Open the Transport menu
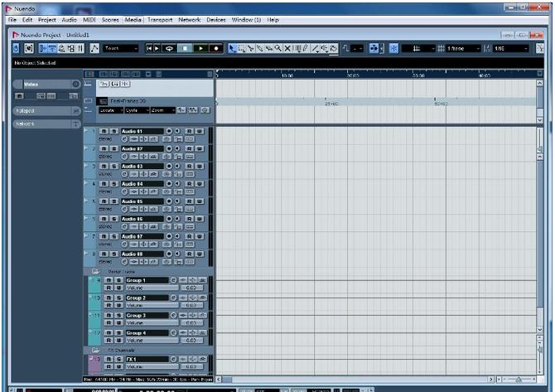555x392 pixels. coord(160,20)
